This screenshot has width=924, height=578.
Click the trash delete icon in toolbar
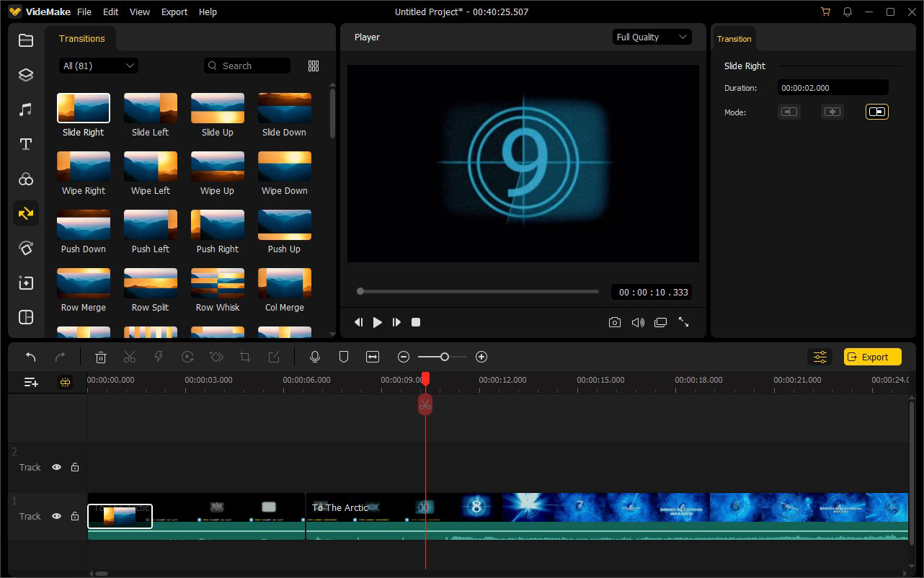[101, 357]
